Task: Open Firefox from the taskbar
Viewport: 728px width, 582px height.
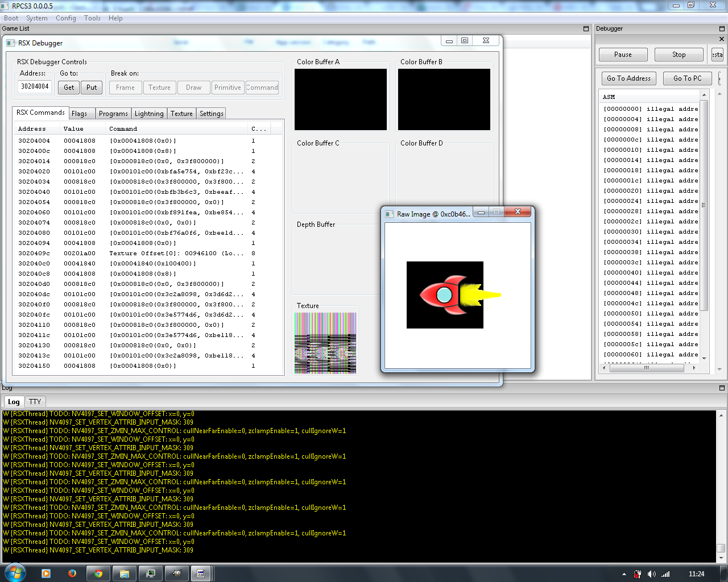Action: [x=72, y=573]
